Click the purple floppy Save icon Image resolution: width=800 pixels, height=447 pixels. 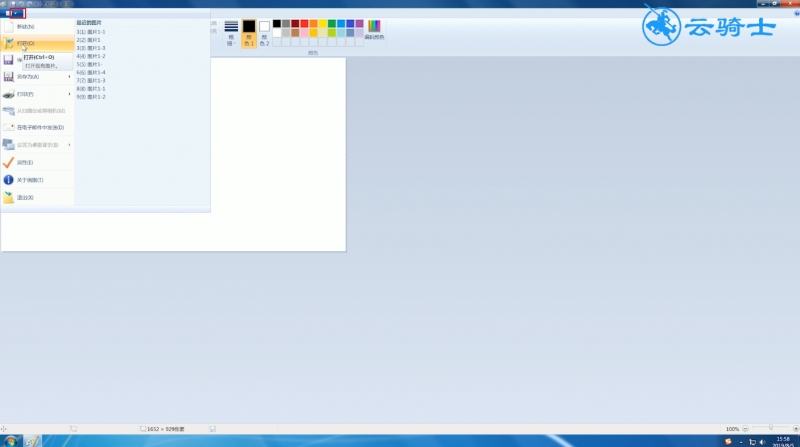[x=9, y=60]
